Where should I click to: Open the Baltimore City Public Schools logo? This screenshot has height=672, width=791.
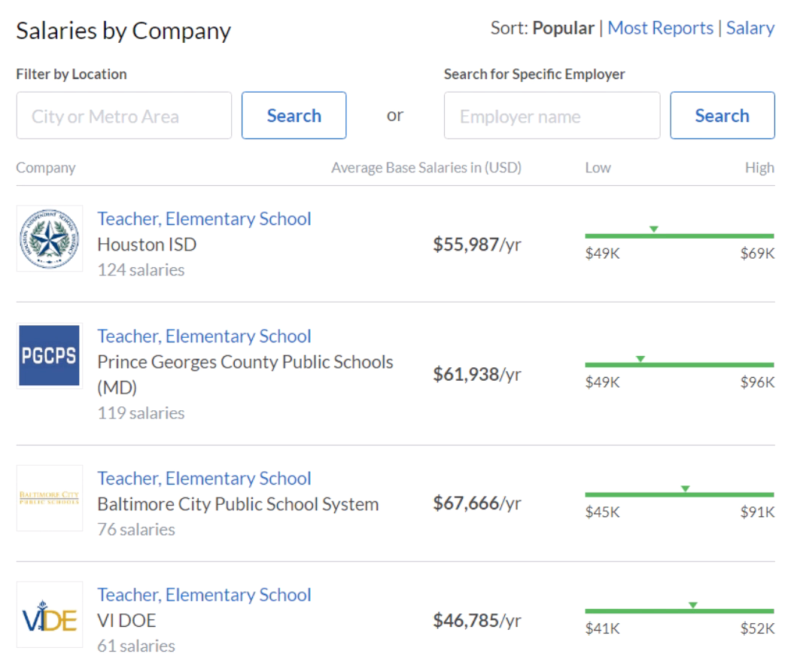pos(49,497)
